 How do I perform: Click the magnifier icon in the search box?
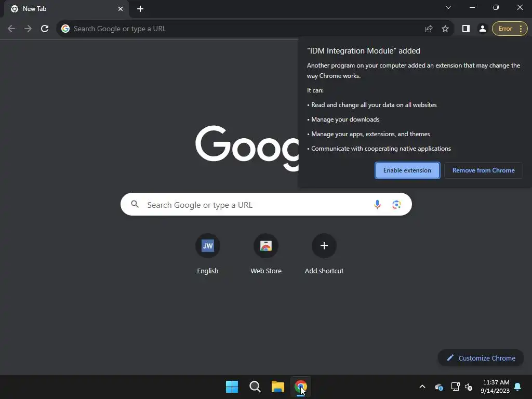coord(135,204)
